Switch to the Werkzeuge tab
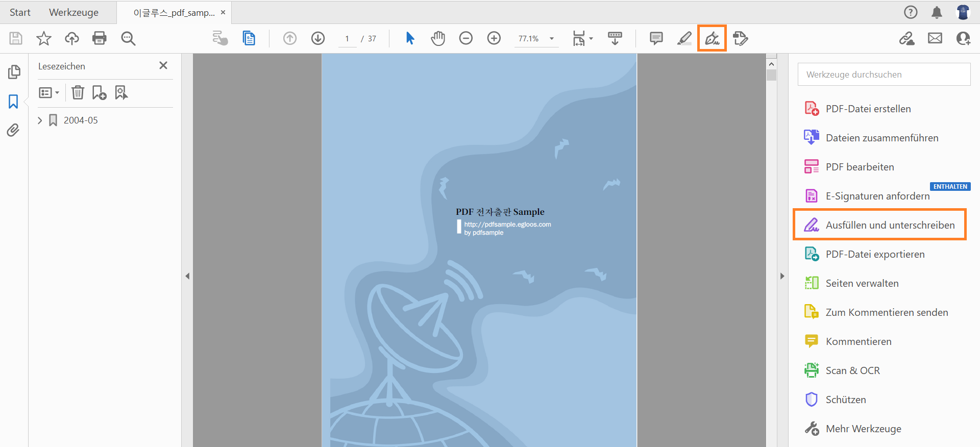The height and width of the screenshot is (447, 980). coord(73,12)
